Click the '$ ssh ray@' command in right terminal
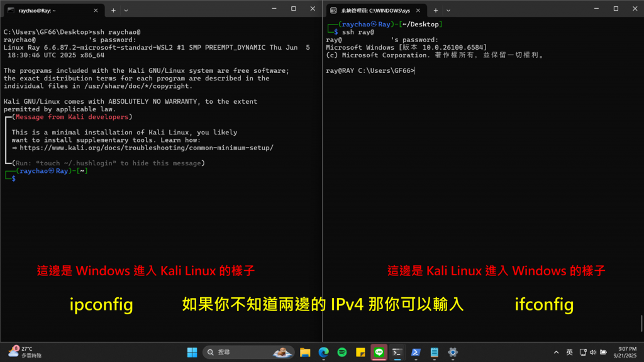 [x=354, y=32]
